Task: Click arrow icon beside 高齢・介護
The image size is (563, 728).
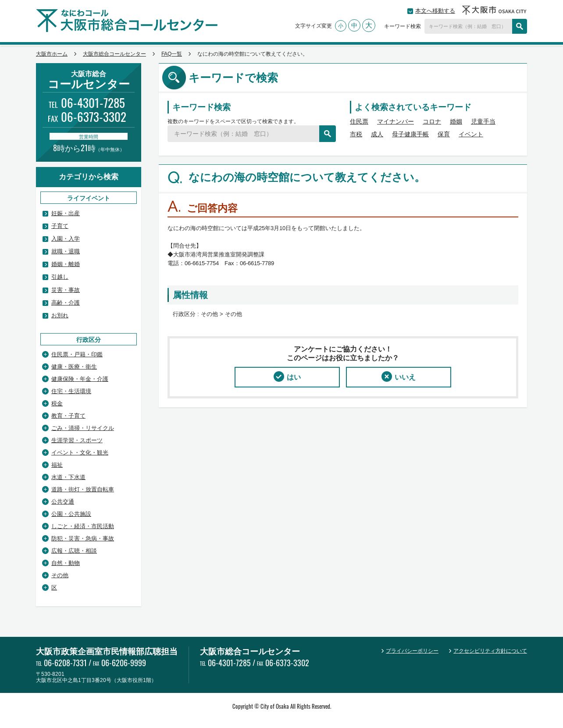Action: [45, 303]
